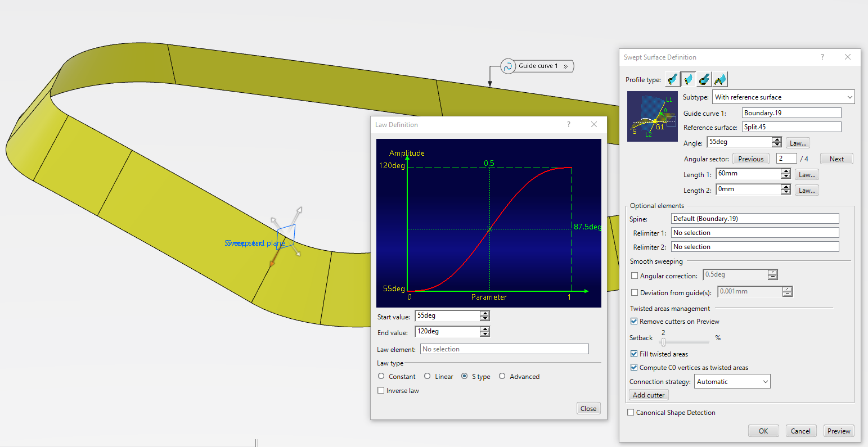Click the Law element selection field
The image size is (868, 447).
point(504,349)
